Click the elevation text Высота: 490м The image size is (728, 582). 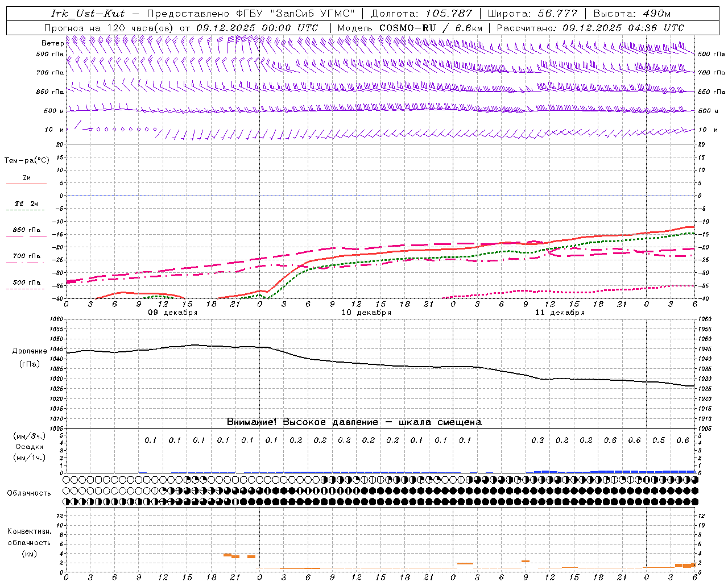[632, 14]
